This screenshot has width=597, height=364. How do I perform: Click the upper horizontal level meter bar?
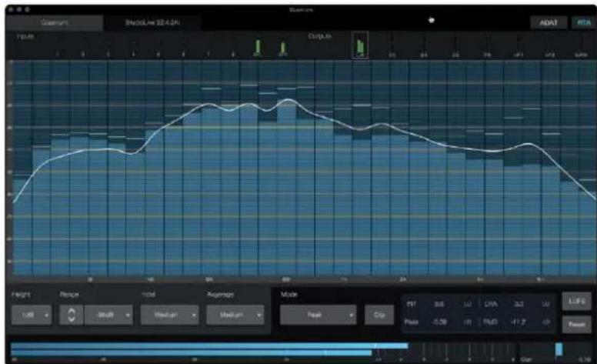click(x=209, y=346)
